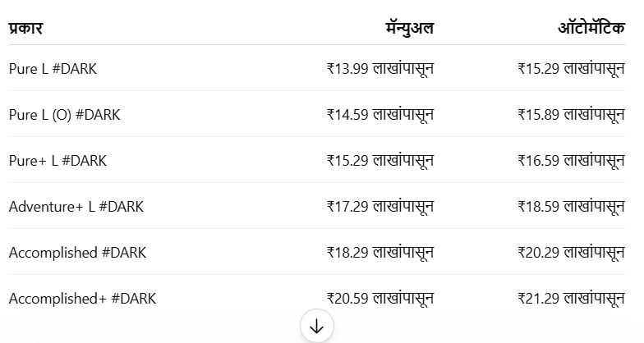The height and width of the screenshot is (343, 644).
Task: Click the down arrow circle button
Action: (317, 327)
